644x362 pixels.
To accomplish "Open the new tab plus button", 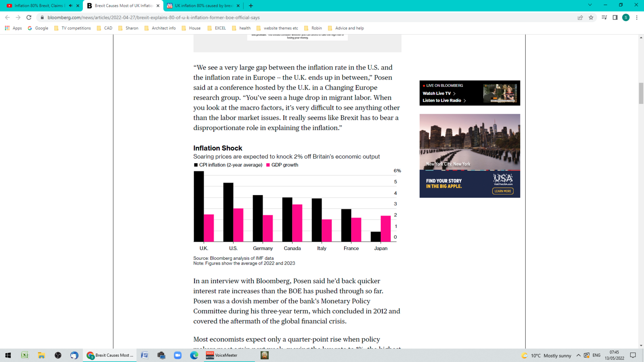I will point(251,6).
